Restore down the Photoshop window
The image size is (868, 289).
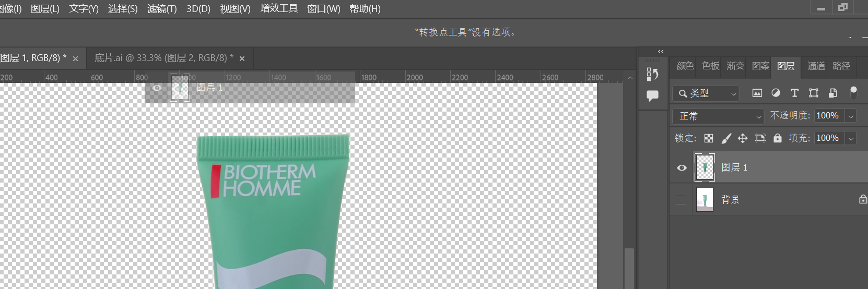(x=842, y=7)
